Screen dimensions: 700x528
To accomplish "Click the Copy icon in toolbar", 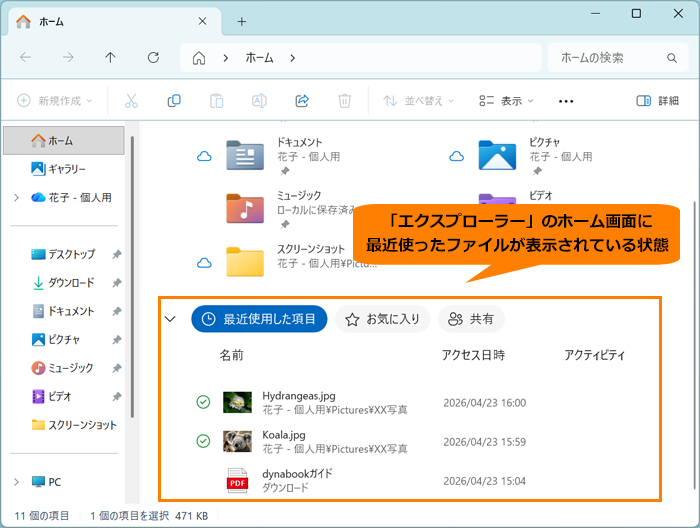I will pos(174,101).
